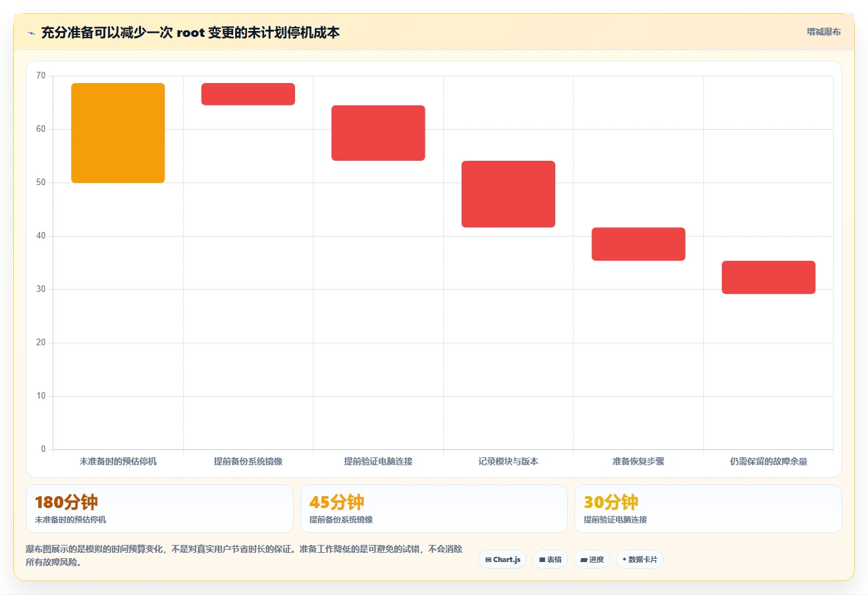Click the red 准备恢复步骤 waterfall bar
868x595 pixels.
(638, 244)
